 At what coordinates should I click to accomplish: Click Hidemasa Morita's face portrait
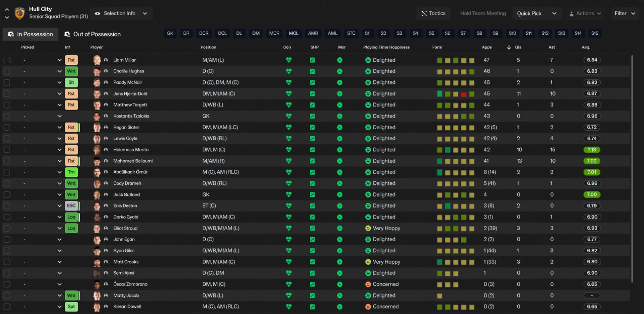coord(97,150)
